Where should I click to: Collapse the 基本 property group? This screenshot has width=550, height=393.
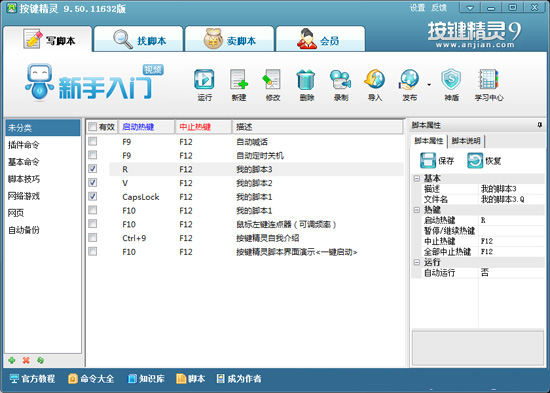[x=417, y=179]
